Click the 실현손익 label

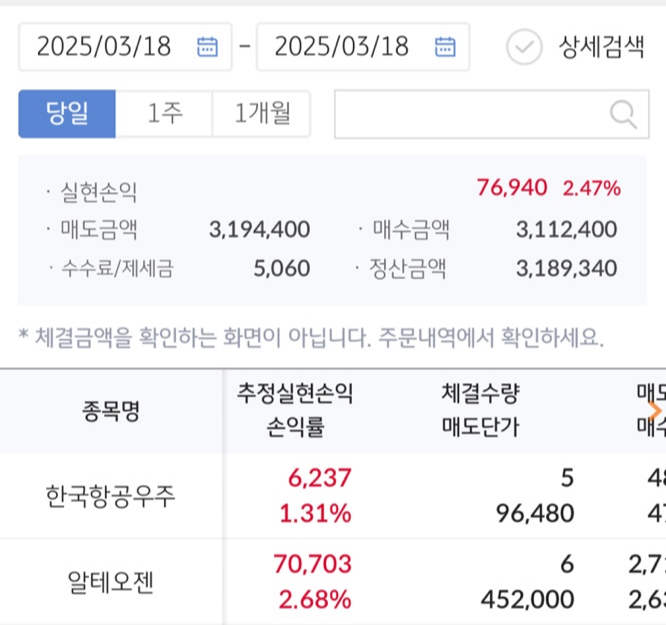click(x=99, y=192)
